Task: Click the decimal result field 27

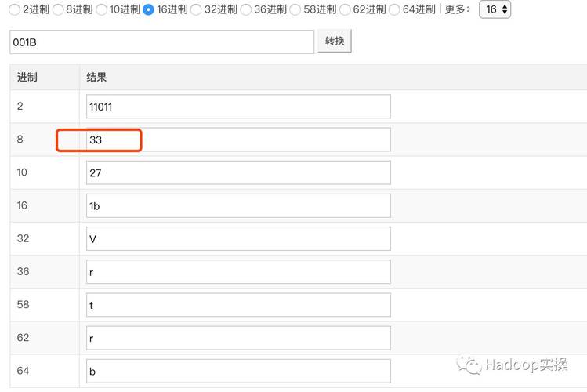Action: (238, 172)
